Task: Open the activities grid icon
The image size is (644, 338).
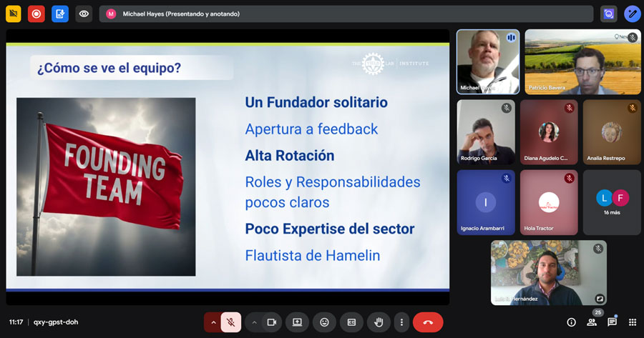Action: point(632,322)
